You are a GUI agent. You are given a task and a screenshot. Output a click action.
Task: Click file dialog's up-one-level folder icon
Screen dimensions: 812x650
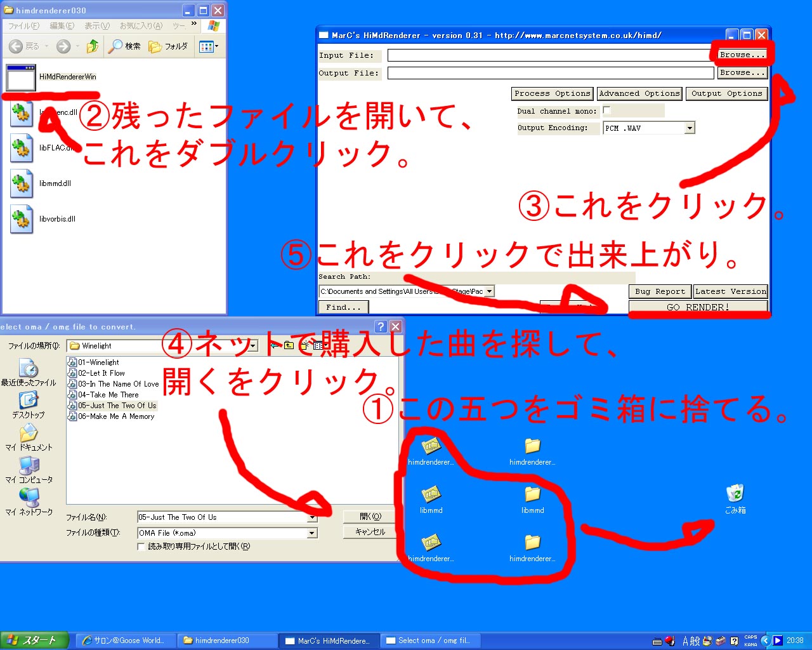coord(289,346)
